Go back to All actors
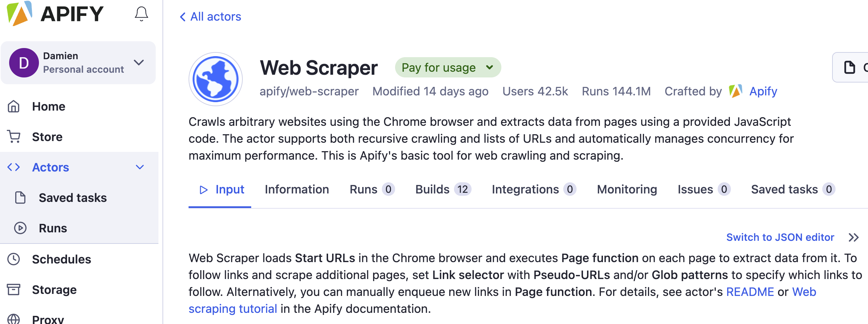This screenshot has width=868, height=324. tap(210, 17)
